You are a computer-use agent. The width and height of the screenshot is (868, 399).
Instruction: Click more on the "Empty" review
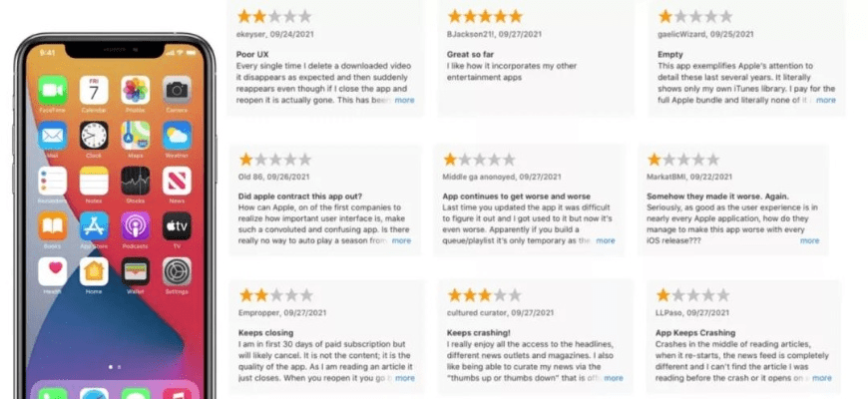pos(825,100)
